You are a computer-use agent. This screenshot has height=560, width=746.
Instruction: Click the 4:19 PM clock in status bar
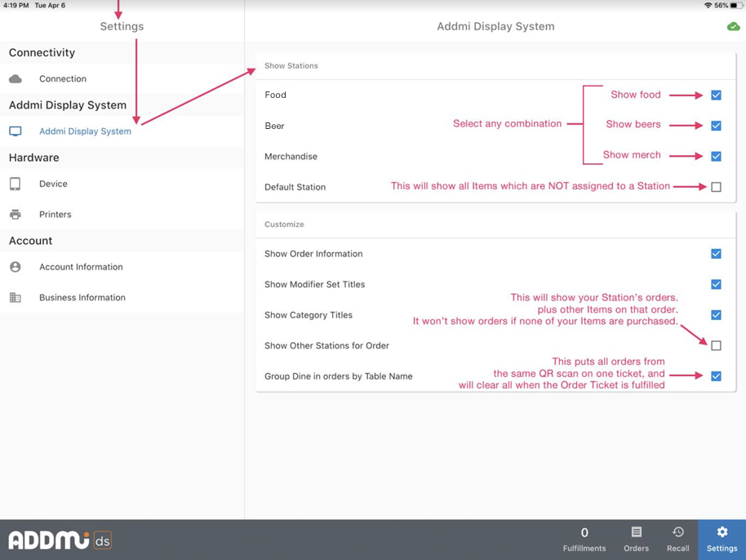[x=16, y=5]
